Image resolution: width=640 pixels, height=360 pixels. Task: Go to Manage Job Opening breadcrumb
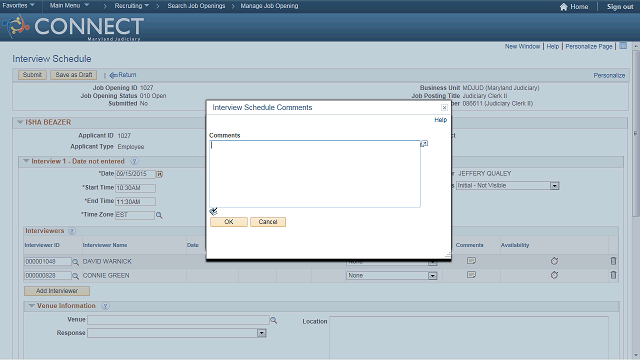pyautogui.click(x=269, y=6)
